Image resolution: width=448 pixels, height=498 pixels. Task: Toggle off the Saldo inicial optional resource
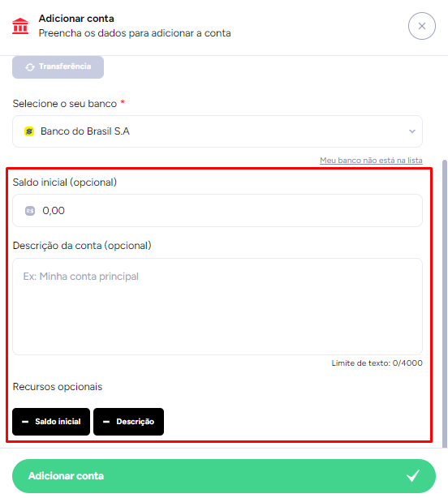51,422
